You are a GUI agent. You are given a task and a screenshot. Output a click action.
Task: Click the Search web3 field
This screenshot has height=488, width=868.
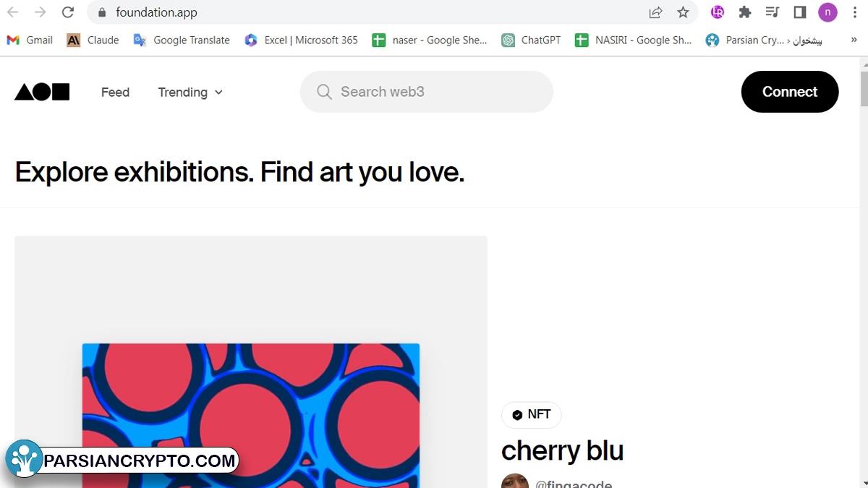click(427, 92)
